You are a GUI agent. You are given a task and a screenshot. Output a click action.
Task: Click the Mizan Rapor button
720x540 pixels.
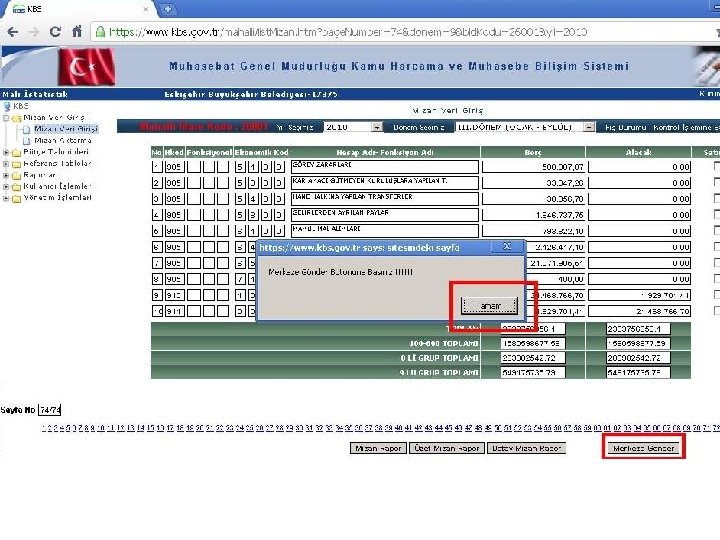[378, 448]
